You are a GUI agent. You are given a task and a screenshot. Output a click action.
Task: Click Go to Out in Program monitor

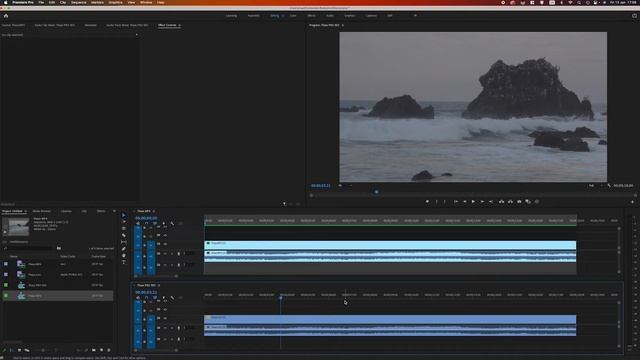click(x=491, y=202)
